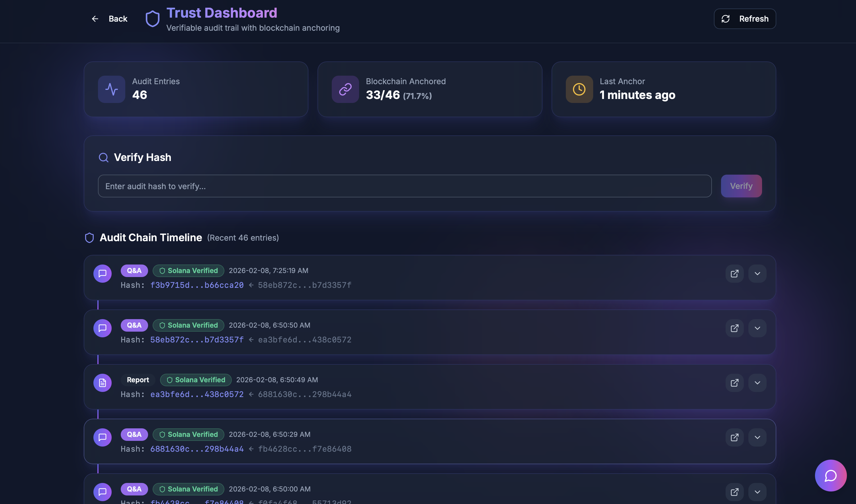Expand the 6:50:29 AM Q&A entry
The height and width of the screenshot is (504, 856).
tap(757, 437)
